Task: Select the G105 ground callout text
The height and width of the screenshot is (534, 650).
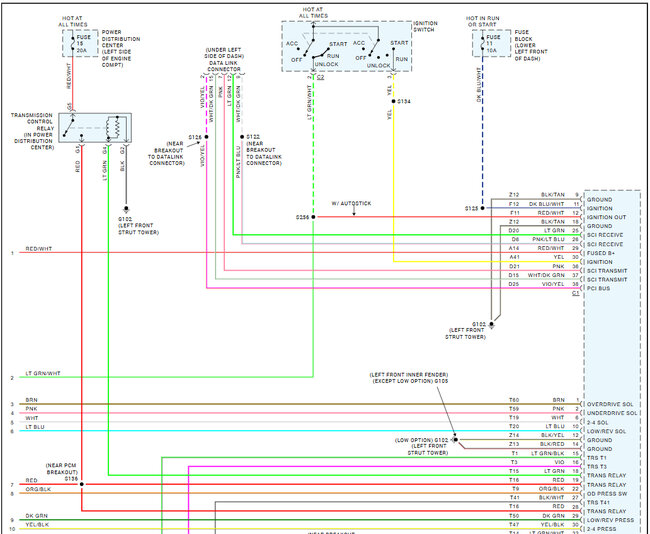Action: click(408, 378)
